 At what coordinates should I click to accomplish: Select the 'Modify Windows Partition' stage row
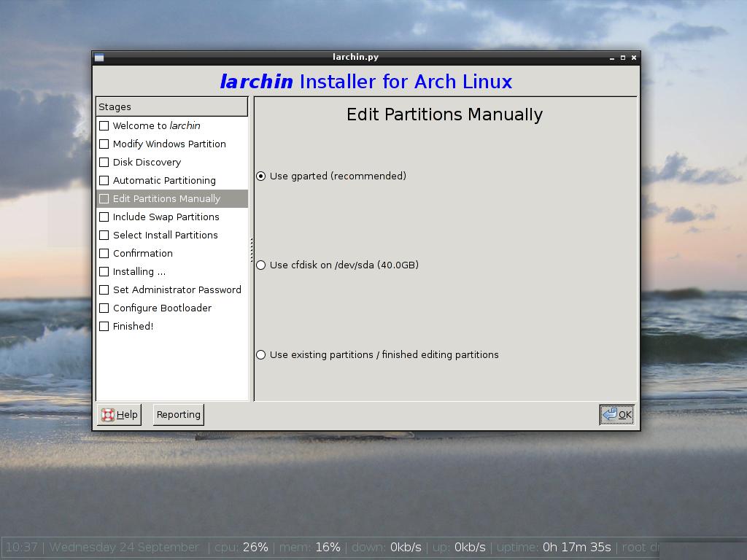point(172,144)
